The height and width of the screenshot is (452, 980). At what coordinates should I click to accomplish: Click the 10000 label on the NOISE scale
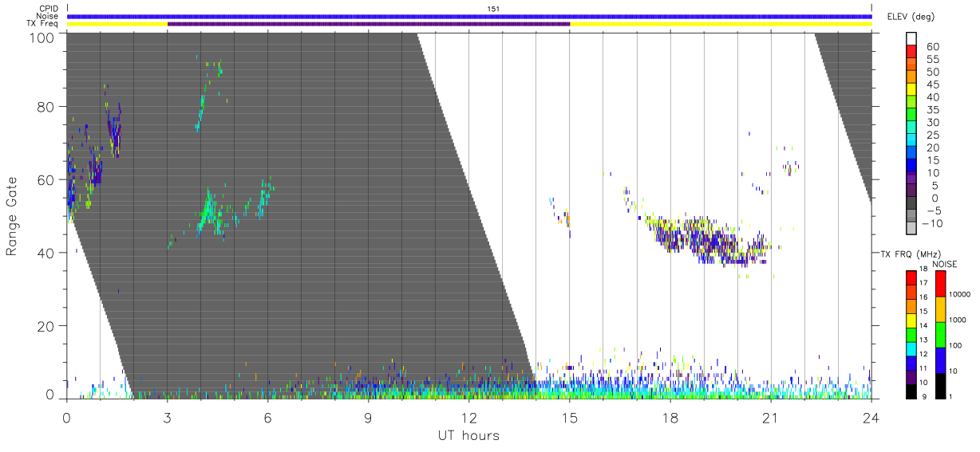(960, 294)
